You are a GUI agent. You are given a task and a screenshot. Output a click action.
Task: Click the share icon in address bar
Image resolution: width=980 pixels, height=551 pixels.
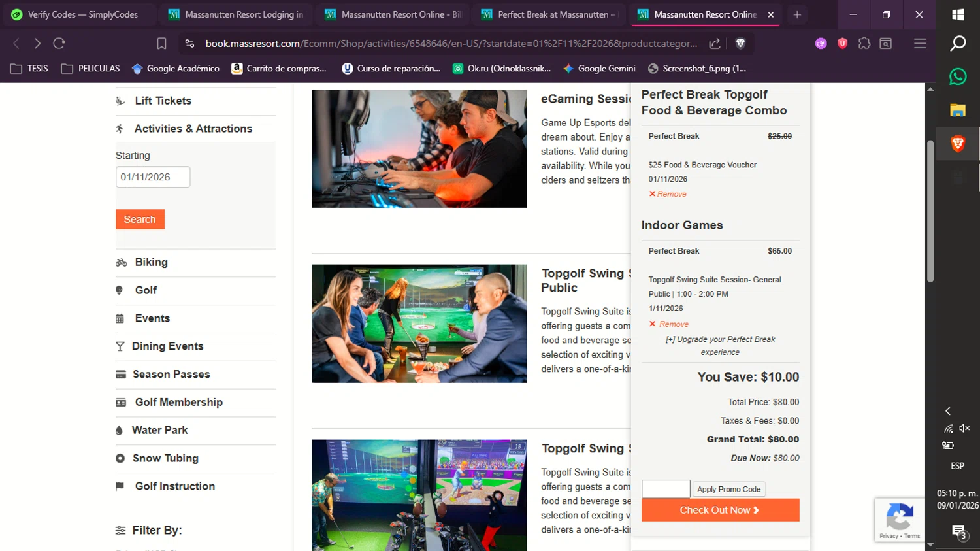(715, 43)
